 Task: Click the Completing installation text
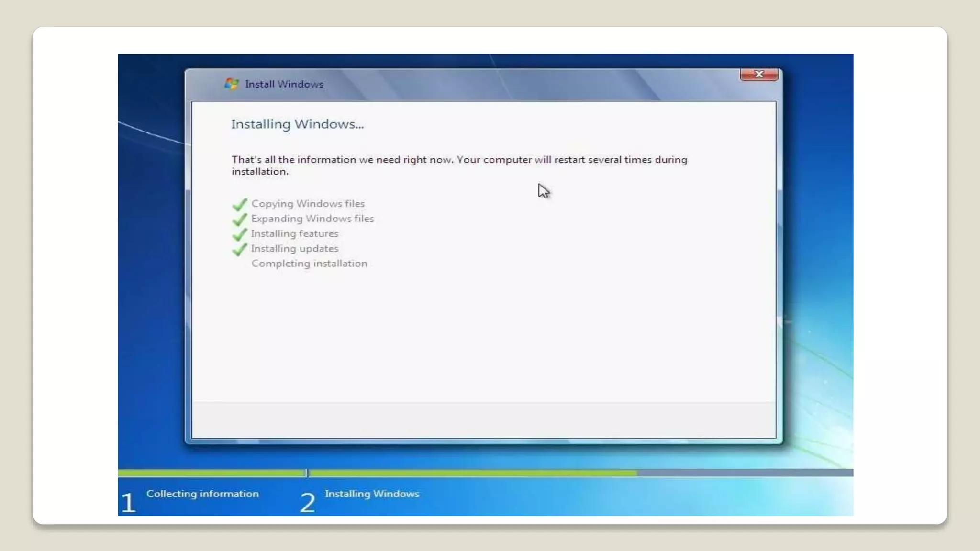point(309,264)
